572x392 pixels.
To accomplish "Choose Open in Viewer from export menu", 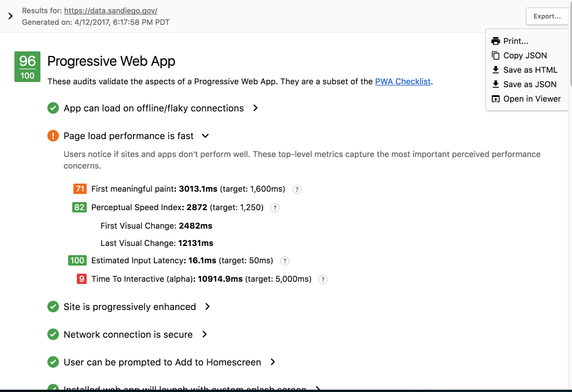I will pos(532,99).
